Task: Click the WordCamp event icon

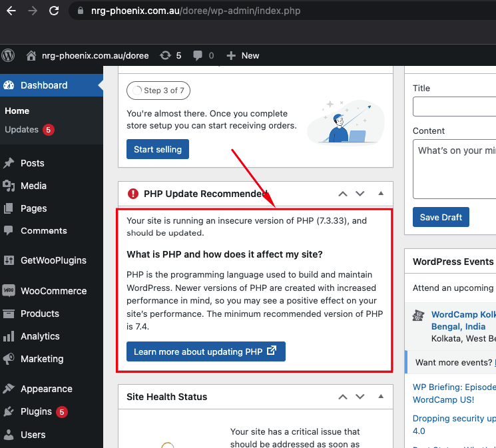Action: tap(419, 316)
